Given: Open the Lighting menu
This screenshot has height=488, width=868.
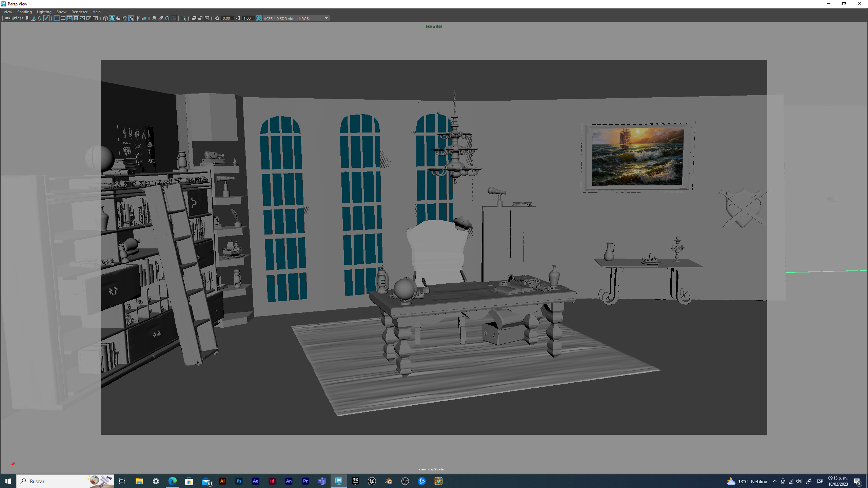Looking at the screenshot, I should coord(44,12).
